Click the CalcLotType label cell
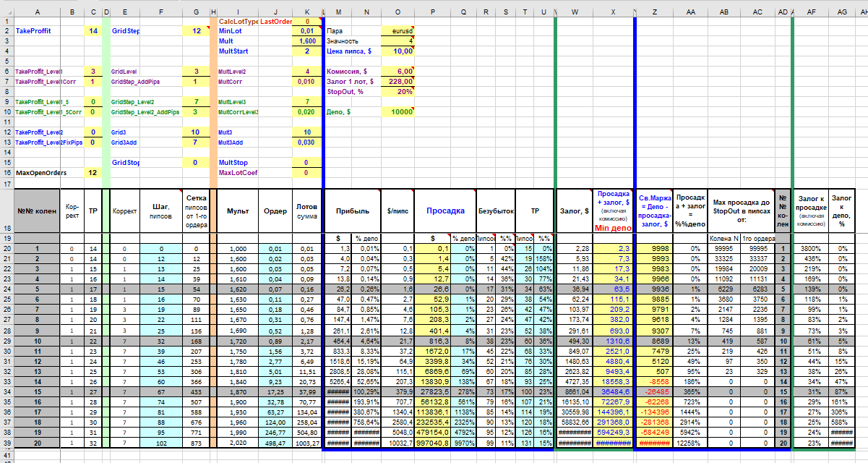Viewport: 868px width, 463px height. tap(239, 22)
